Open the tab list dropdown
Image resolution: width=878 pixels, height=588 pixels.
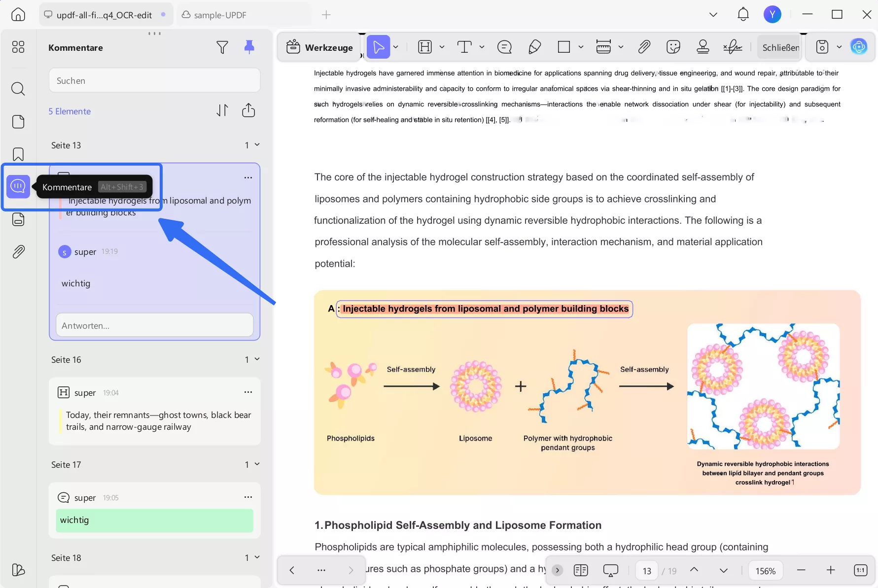(x=713, y=14)
